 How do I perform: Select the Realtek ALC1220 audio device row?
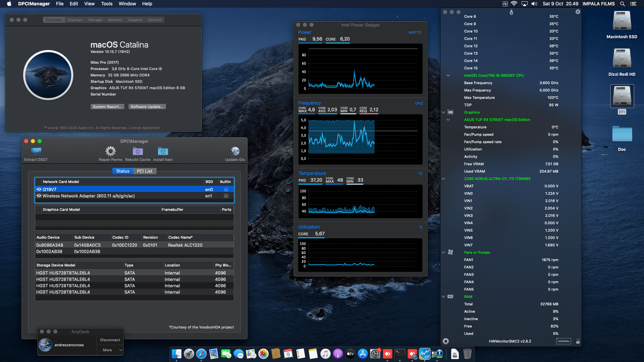coord(134,245)
